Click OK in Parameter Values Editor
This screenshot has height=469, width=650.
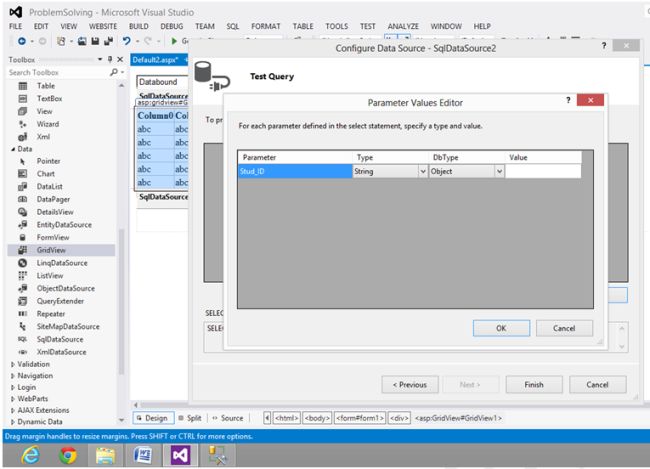click(x=501, y=328)
